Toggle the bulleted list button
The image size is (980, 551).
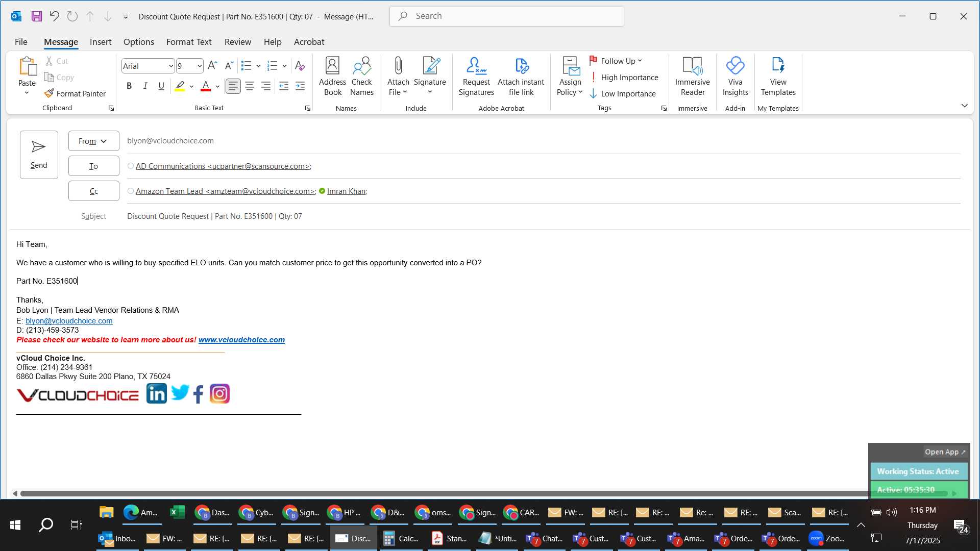pos(246,66)
